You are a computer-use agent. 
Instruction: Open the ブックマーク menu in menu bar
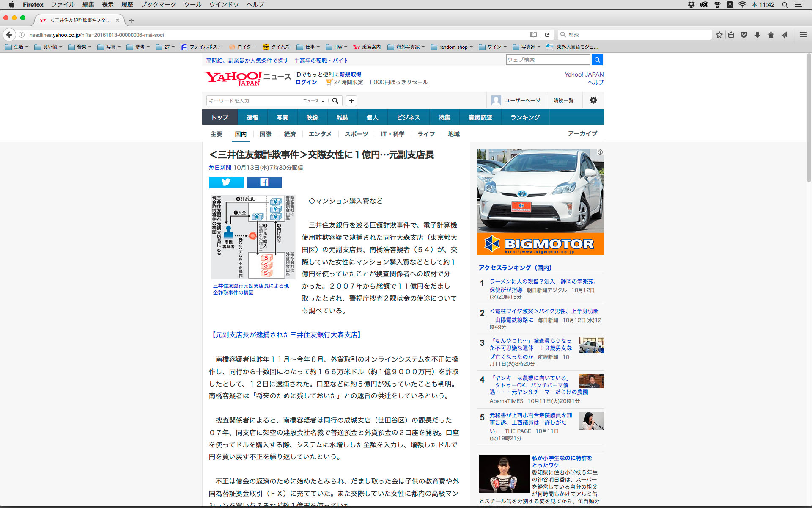(x=158, y=5)
